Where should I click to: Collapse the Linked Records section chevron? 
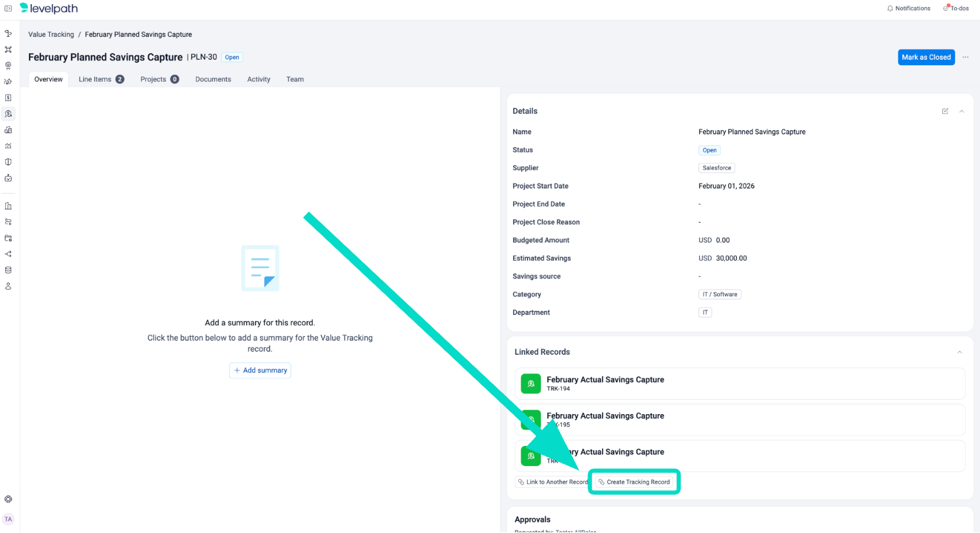coord(959,352)
